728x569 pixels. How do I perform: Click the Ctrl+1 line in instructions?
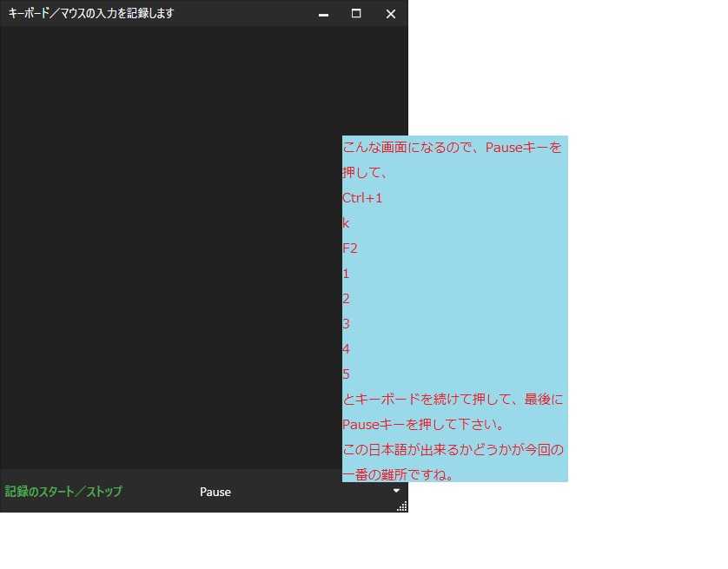pos(362,198)
